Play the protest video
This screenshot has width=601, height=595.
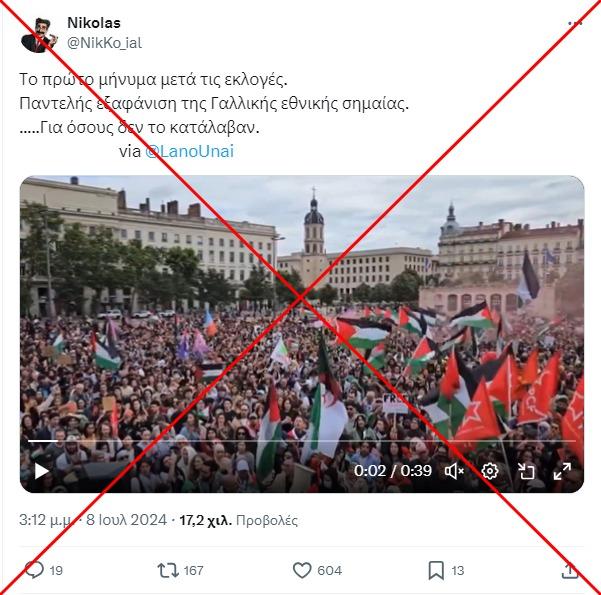pos(41,471)
